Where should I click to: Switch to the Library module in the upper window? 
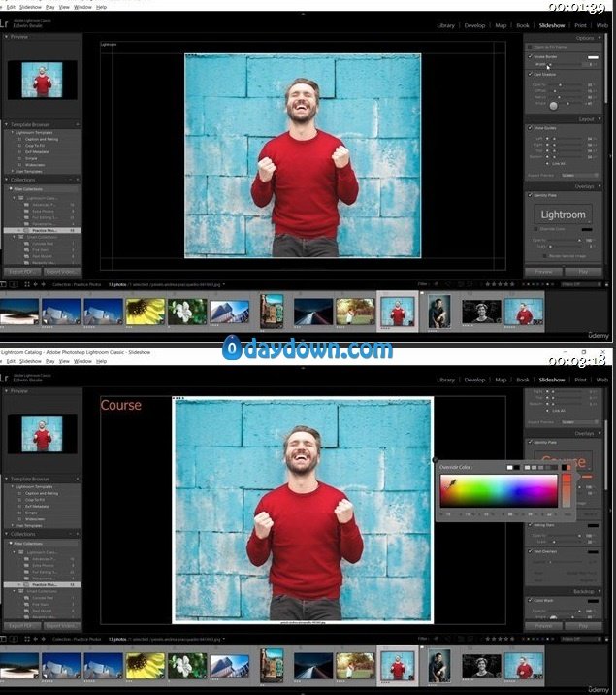pos(445,25)
